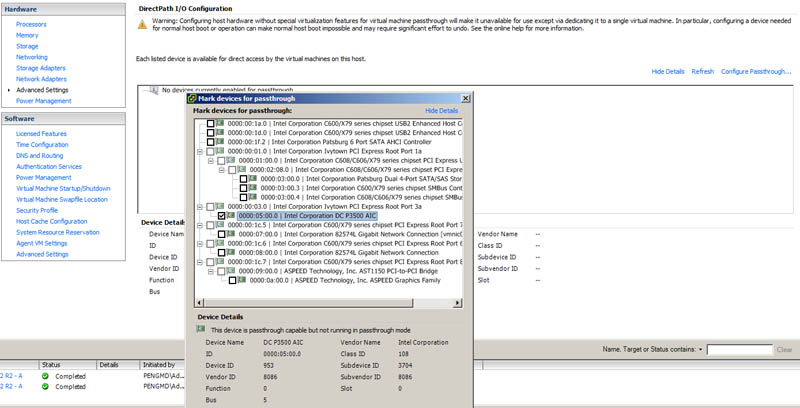Check the 0000:03:00.0 Dual 4-Port SATA/SAS box
Viewport: 800px width, 408px height.
coord(243,179)
